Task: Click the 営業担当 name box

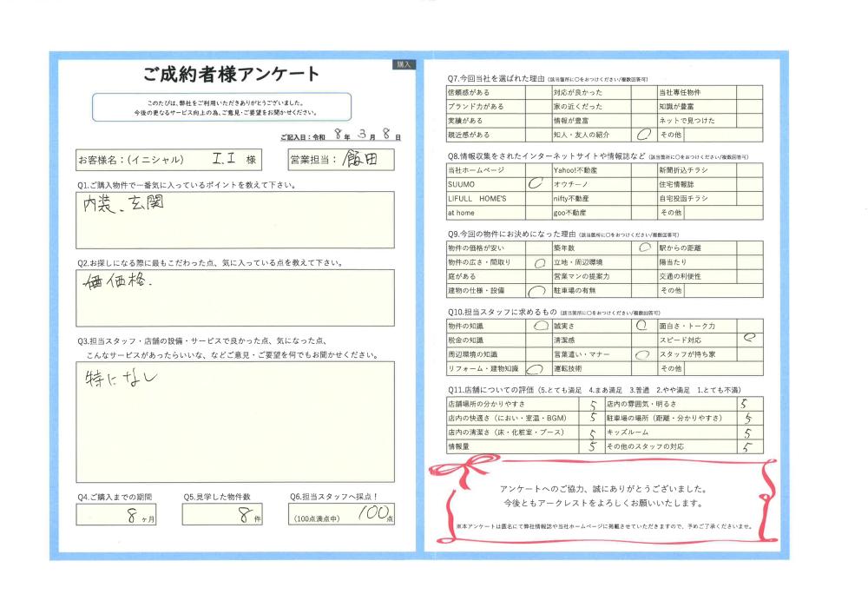Action: (x=357, y=160)
